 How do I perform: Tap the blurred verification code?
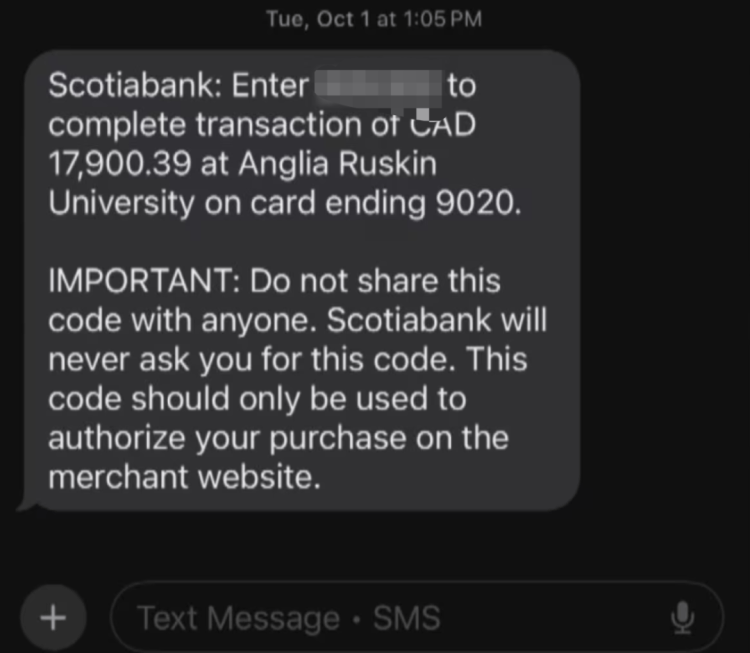coord(378,88)
